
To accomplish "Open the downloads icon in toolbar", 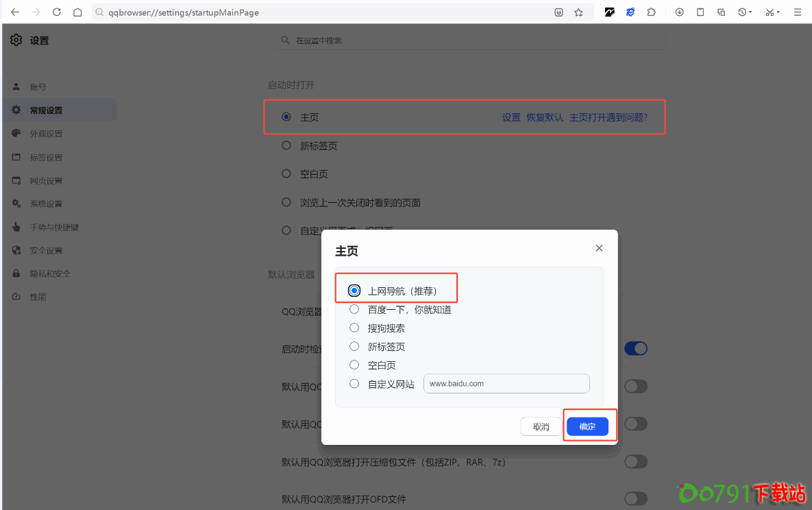I will (679, 12).
